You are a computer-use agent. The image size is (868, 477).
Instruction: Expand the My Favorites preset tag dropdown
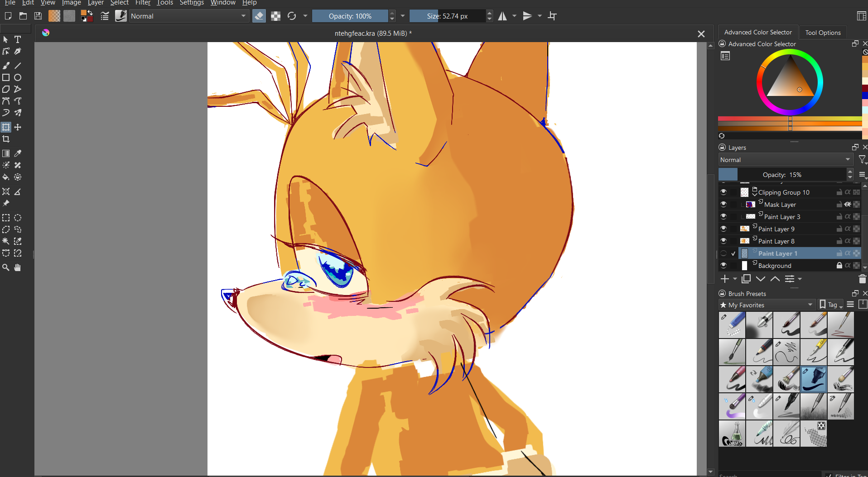point(767,305)
